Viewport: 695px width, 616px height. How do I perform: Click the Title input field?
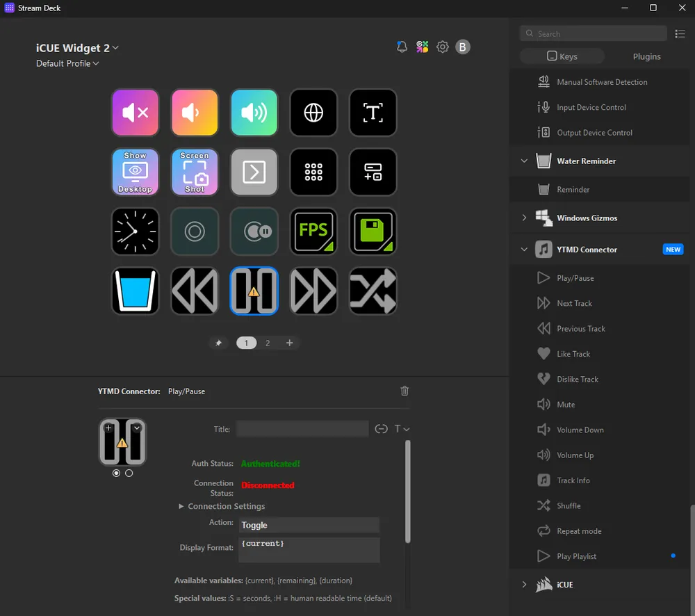point(302,429)
